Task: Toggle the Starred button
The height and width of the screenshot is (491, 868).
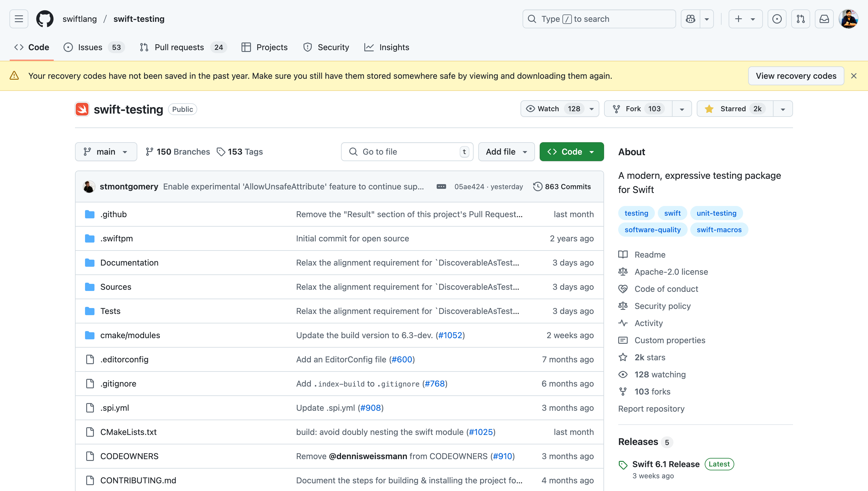Action: [735, 109]
